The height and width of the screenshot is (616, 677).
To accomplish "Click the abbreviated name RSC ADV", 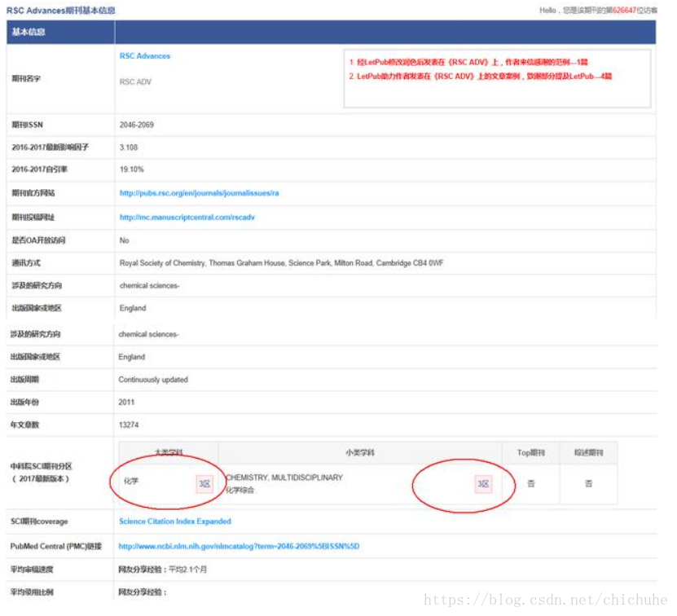I will point(135,82).
